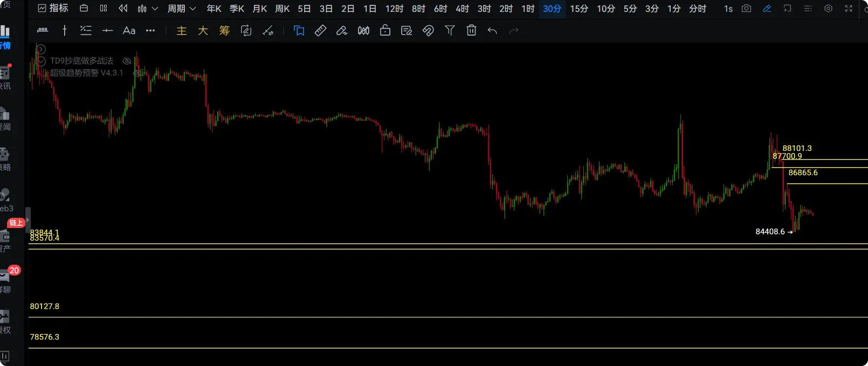Screen dimensions: 868x366
Task: Delete drawings with trash icon
Action: click(x=471, y=31)
